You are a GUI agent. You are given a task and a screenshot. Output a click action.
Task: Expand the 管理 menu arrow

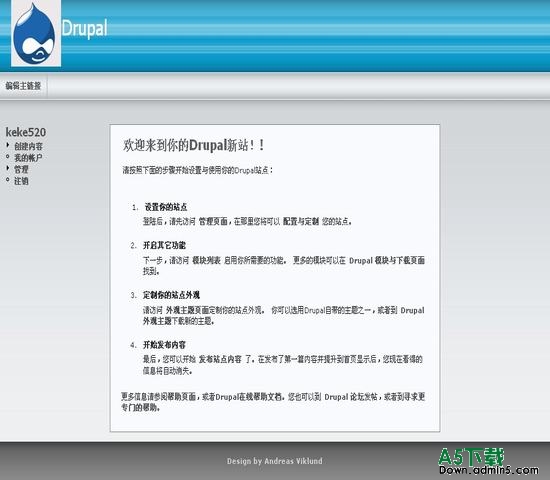tap(8, 168)
